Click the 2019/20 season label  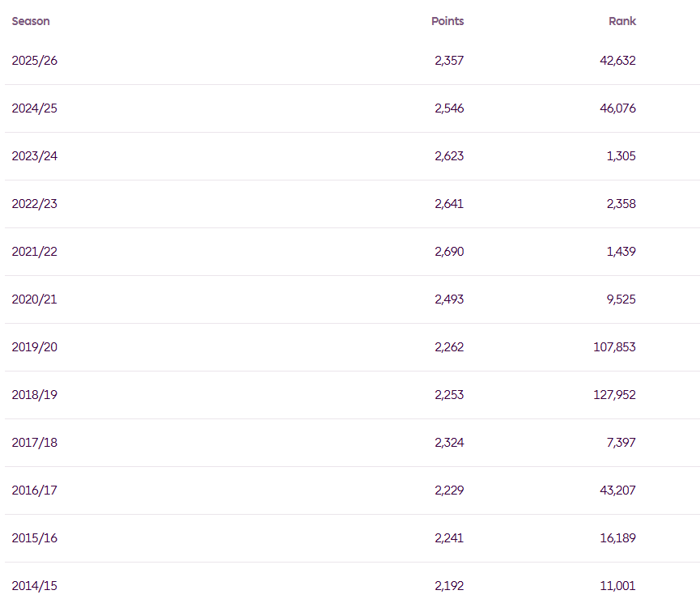pos(34,347)
